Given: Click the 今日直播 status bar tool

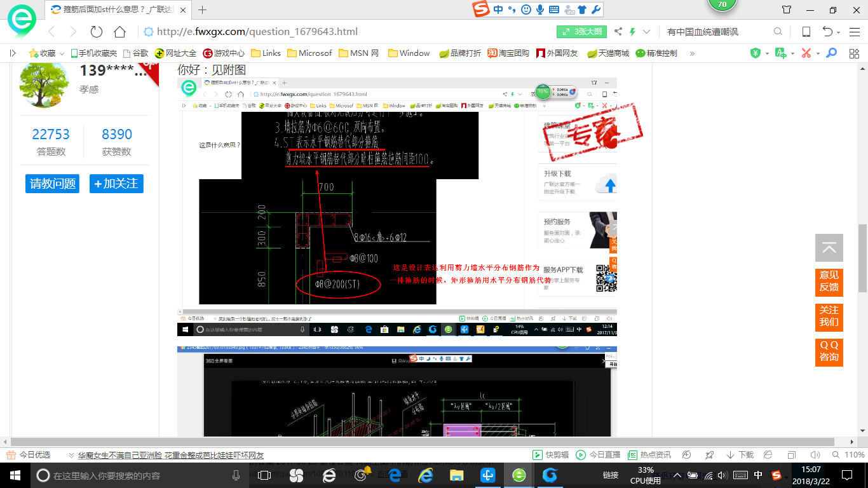Looking at the screenshot, I should (598, 455).
